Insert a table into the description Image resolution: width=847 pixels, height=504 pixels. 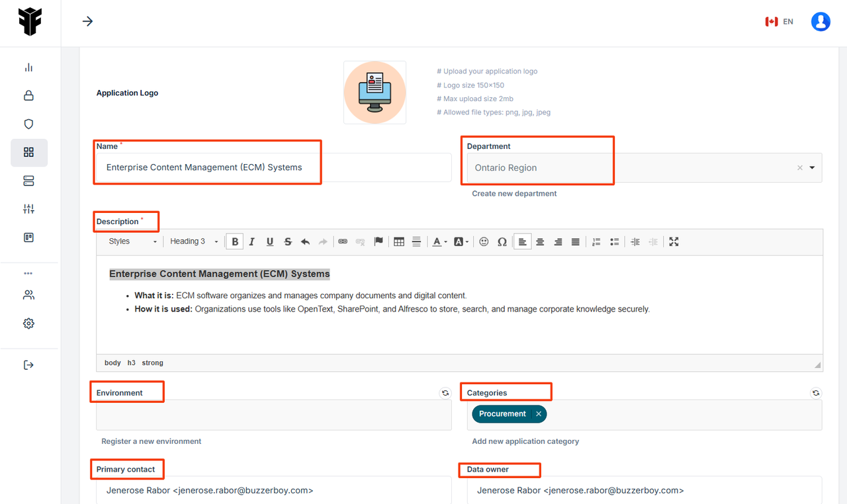click(399, 242)
